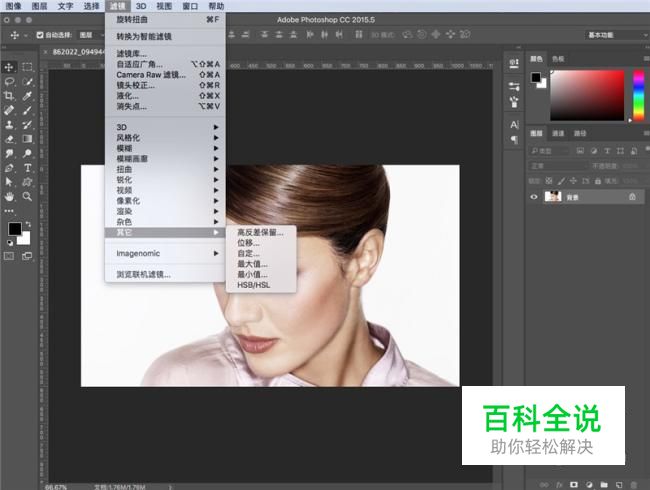The width and height of the screenshot is (650, 490).
Task: Select the Move tool in the toolbox
Action: point(10,67)
